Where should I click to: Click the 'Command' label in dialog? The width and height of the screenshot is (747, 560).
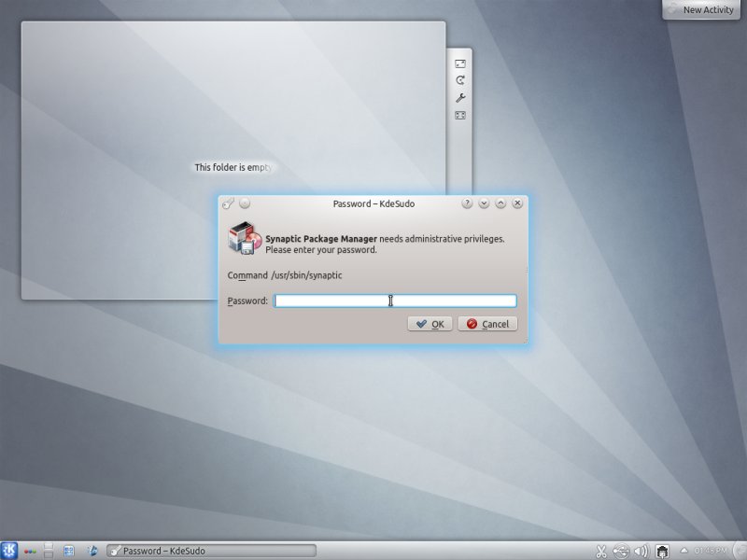[247, 275]
